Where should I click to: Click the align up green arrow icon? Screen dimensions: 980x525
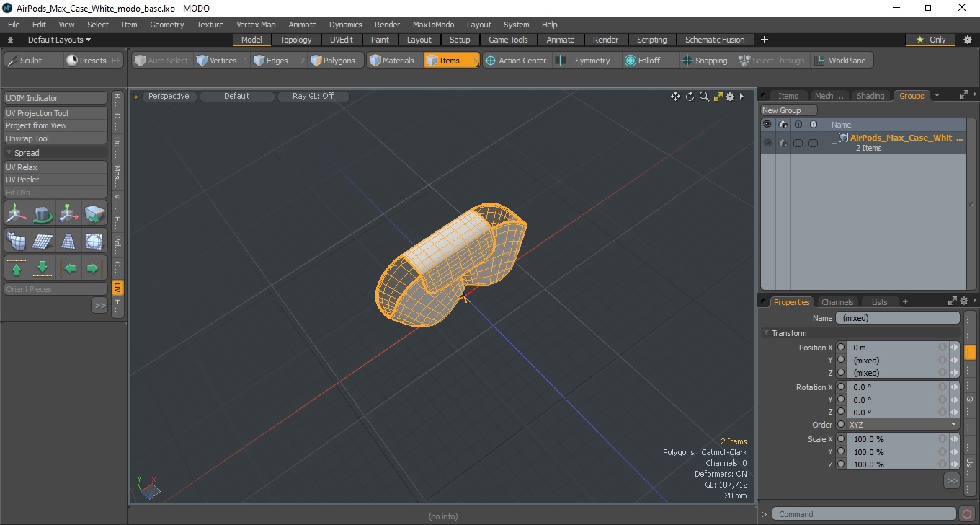(17, 268)
